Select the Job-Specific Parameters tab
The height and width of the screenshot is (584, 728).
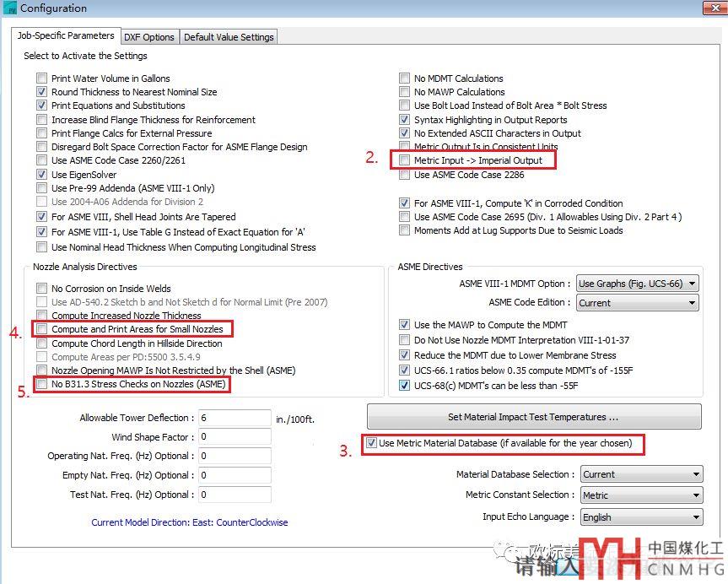point(66,35)
